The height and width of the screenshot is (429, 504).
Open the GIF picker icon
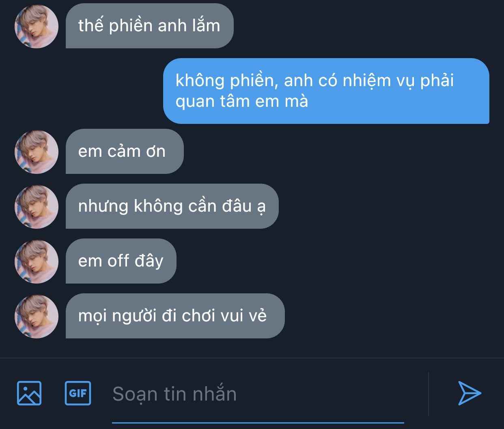(x=78, y=393)
